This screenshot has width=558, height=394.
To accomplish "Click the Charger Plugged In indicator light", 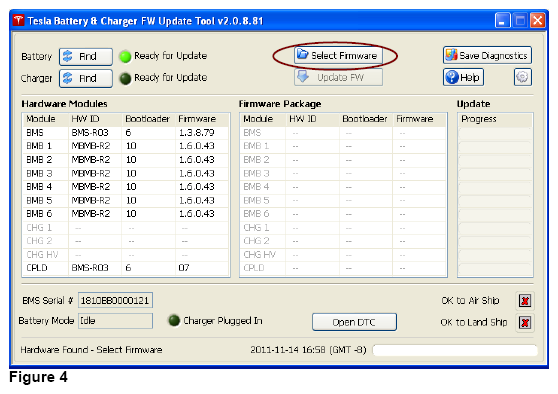I will pos(174,320).
